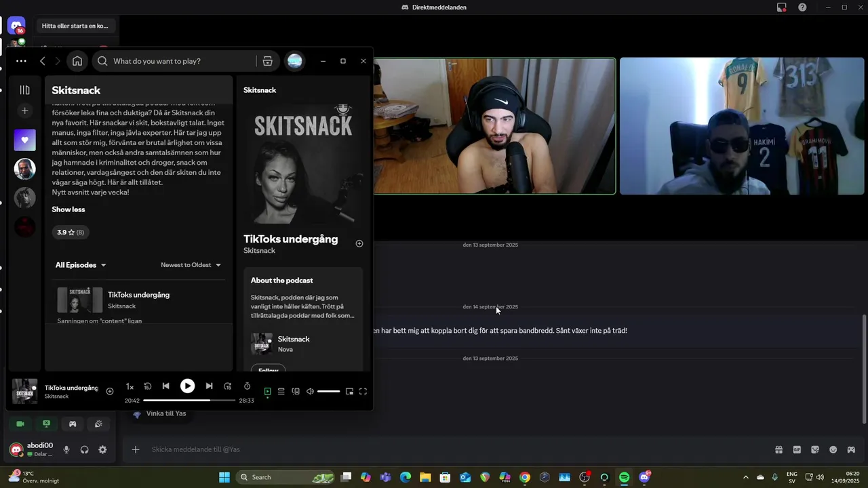The height and width of the screenshot is (488, 868).
Task: Click 'Hitta eller starta en ko...' search in Discord
Action: 75,26
